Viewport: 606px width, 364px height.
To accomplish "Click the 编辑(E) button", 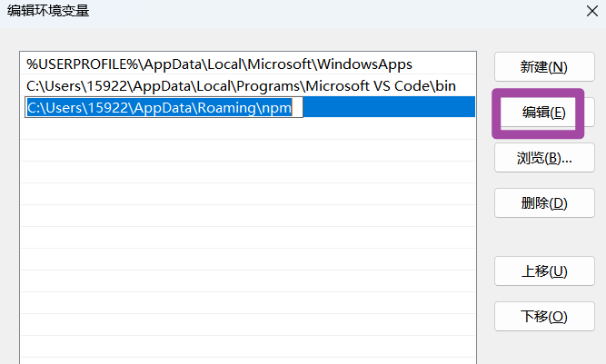I will pos(544,113).
